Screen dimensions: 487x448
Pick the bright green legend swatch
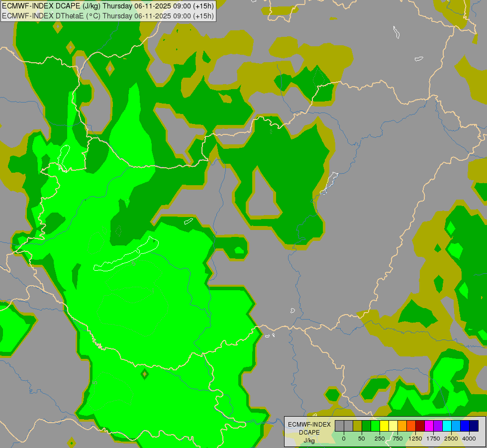376,426
